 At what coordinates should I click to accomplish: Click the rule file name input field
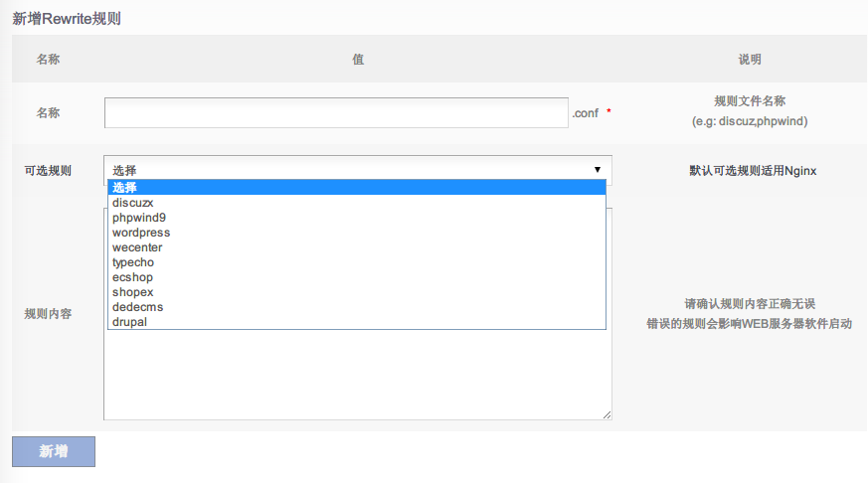point(336,113)
